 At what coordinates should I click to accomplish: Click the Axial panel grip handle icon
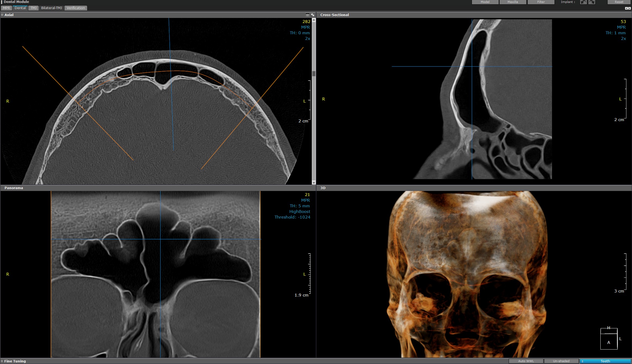pos(2,15)
